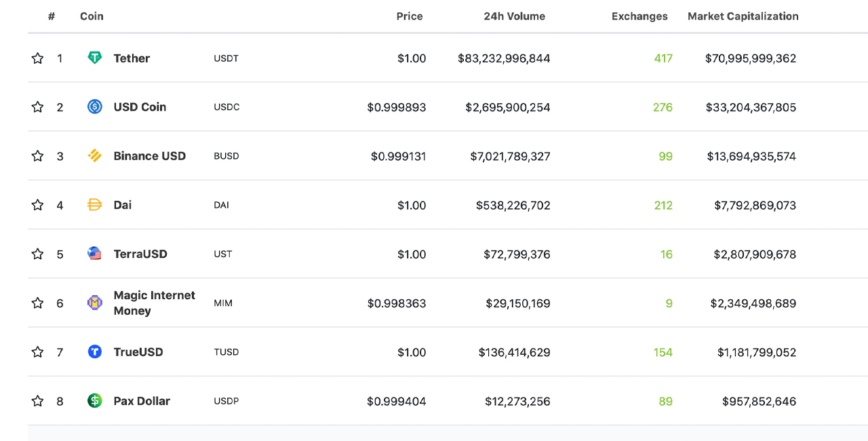868x441 pixels.
Task: Click the Pax Dollar logo icon
Action: coord(95,401)
